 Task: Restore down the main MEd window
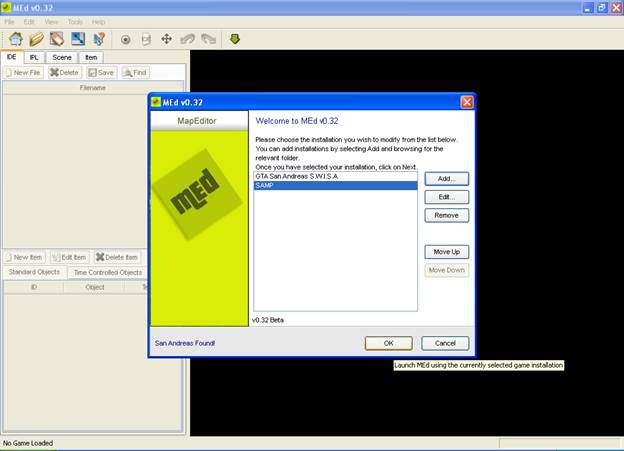602,8
